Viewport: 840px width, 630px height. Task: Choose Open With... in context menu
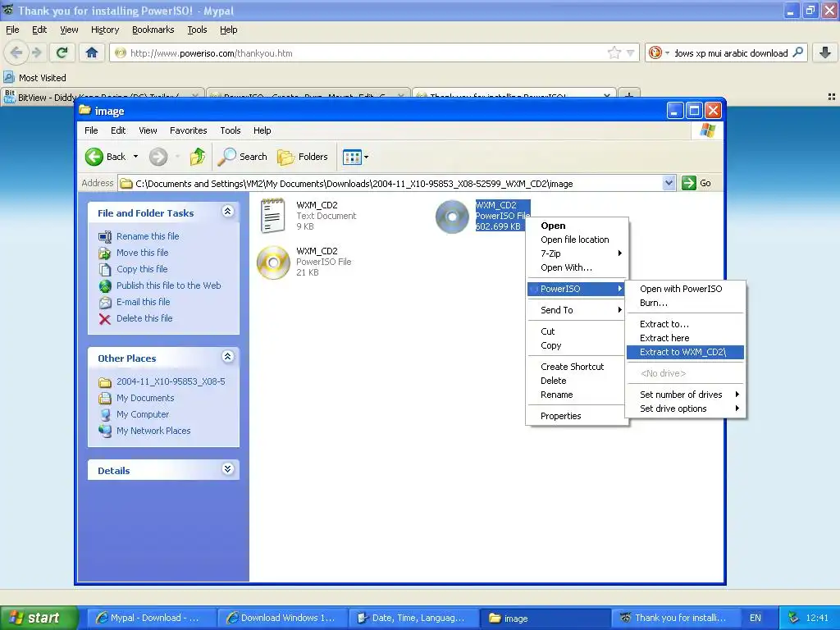click(577, 267)
